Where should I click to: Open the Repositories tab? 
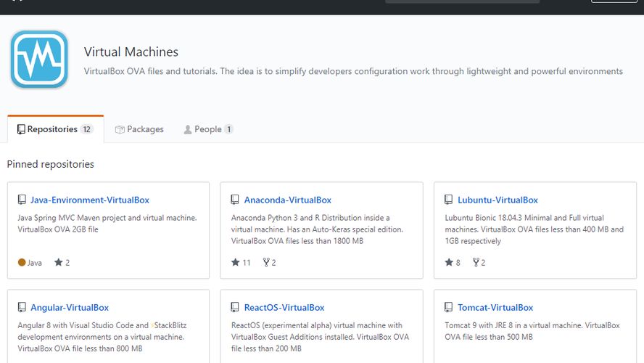click(x=55, y=129)
